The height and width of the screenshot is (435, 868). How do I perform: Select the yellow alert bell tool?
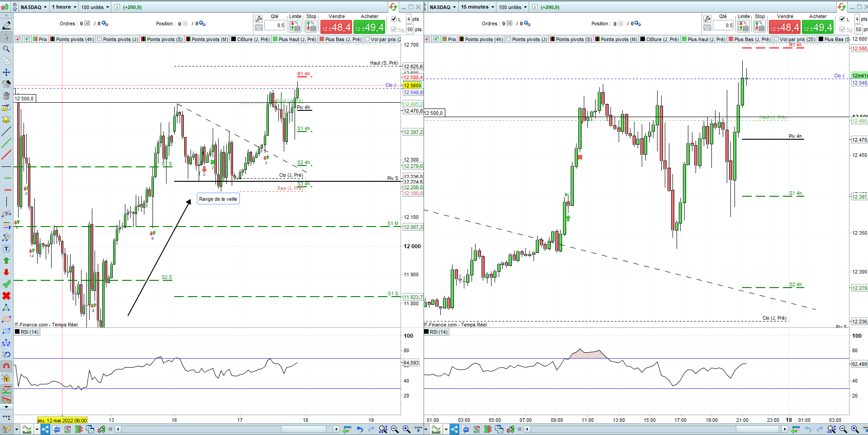click(6, 119)
